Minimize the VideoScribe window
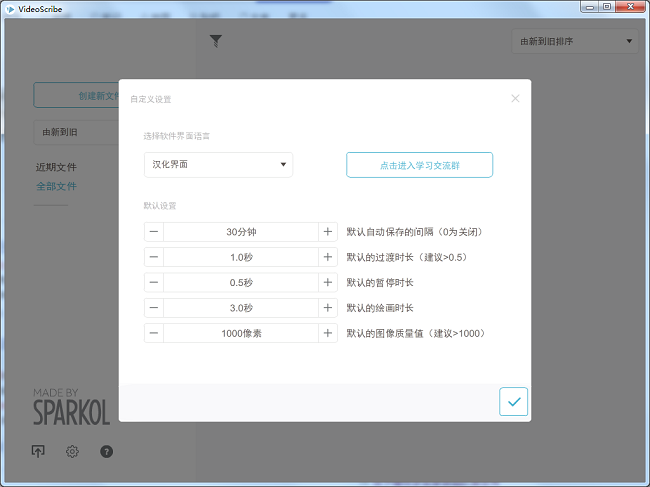Screen dimensions: 650x487 click(590, 7)
